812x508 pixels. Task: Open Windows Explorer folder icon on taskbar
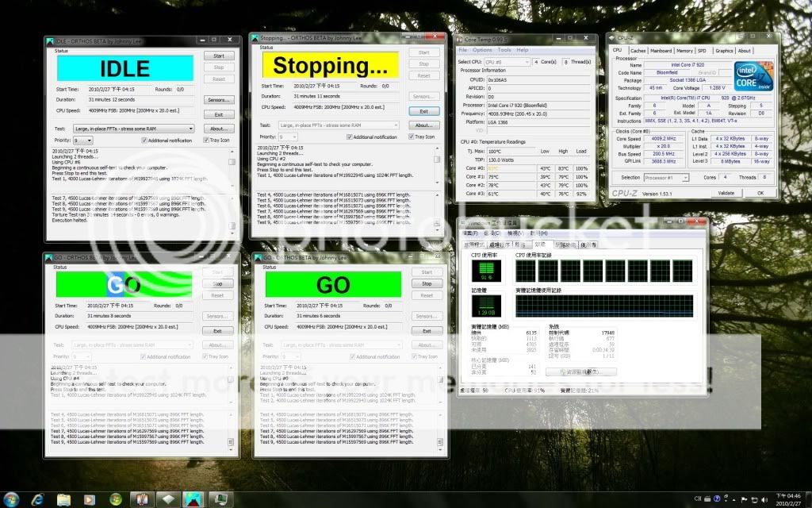(63, 500)
